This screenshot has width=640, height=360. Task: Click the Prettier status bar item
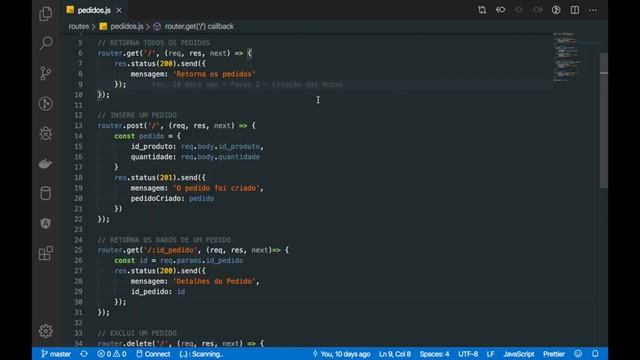[554, 354]
